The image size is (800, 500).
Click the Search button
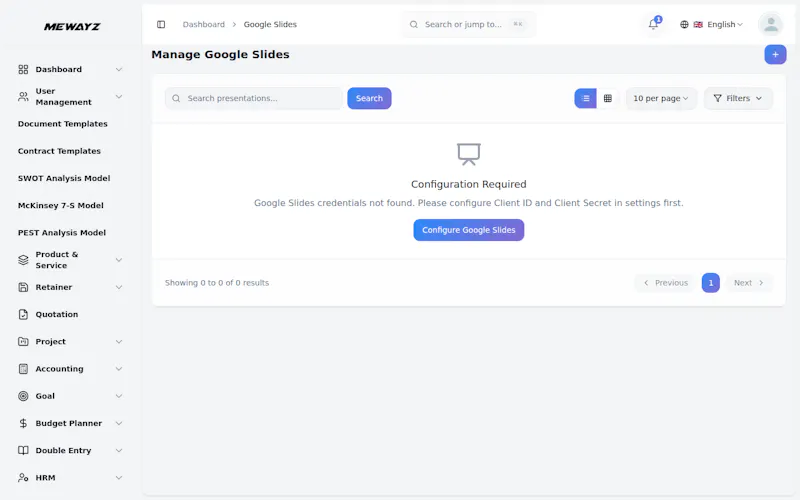point(369,98)
